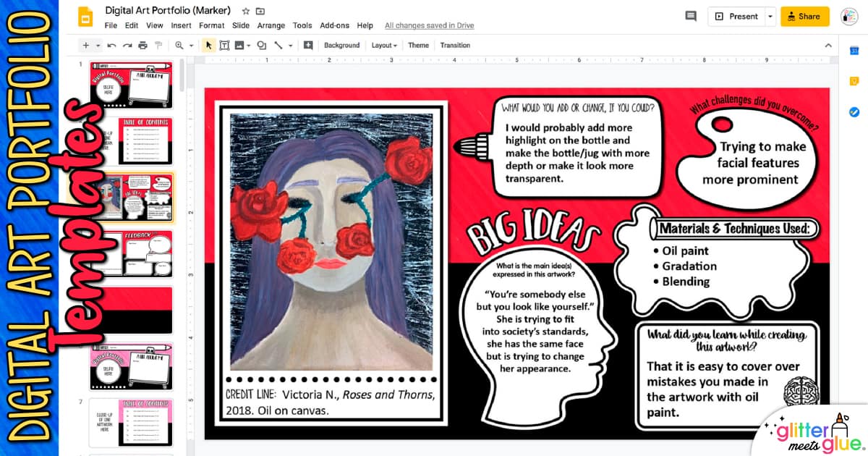Open the Insert image tool
Viewport: 868px width, 456px height.
coord(239,45)
